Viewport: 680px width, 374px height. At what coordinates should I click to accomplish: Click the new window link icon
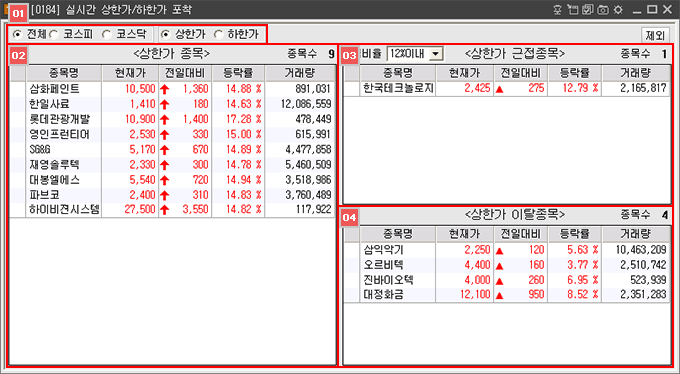click(x=573, y=10)
